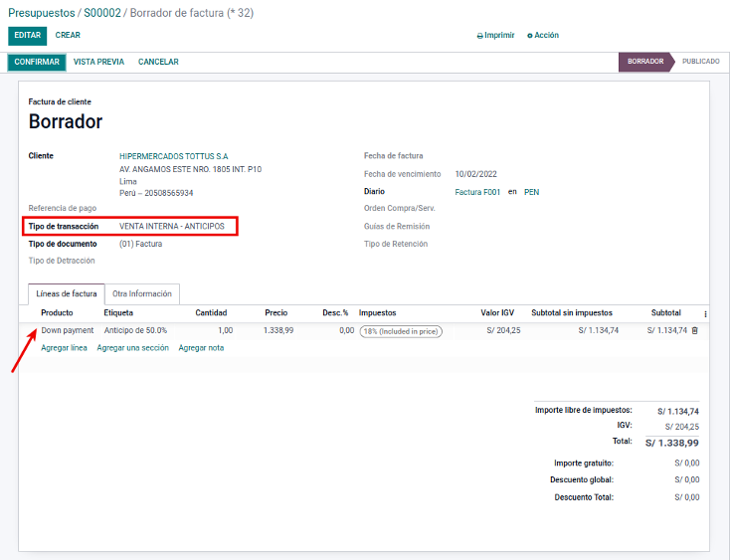730x560 pixels.
Task: Expand the Acción menu
Action: (546, 35)
